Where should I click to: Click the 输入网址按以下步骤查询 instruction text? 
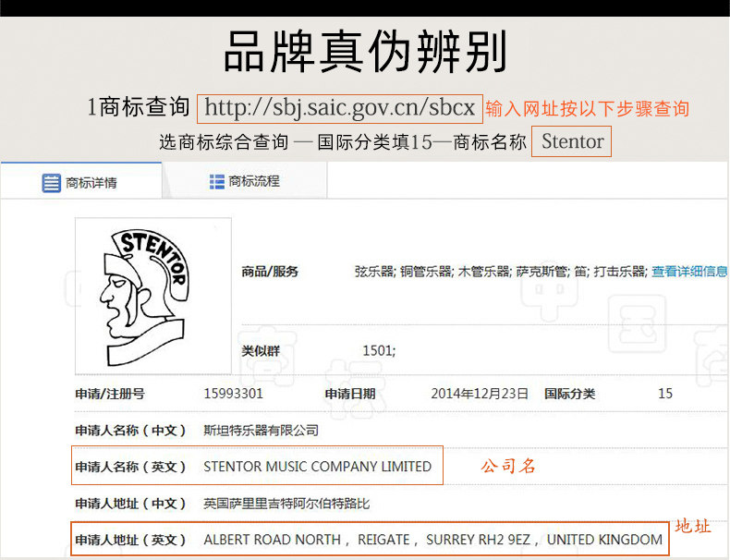[x=588, y=109]
